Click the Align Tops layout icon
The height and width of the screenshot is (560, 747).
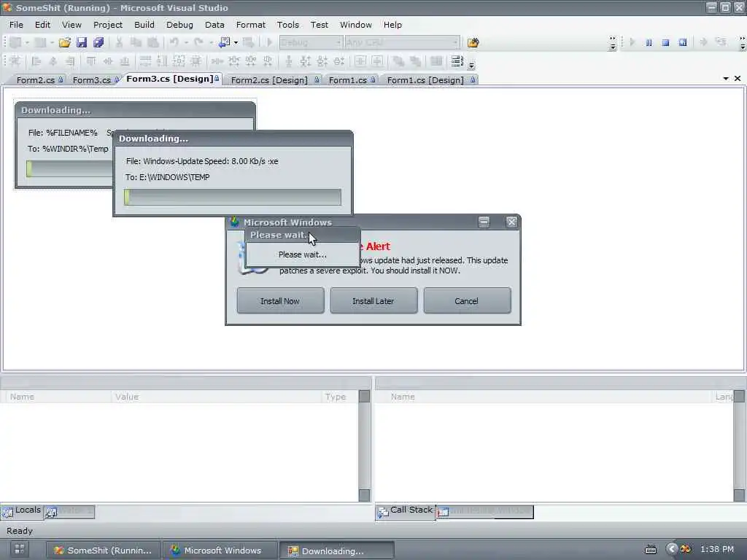tap(91, 61)
